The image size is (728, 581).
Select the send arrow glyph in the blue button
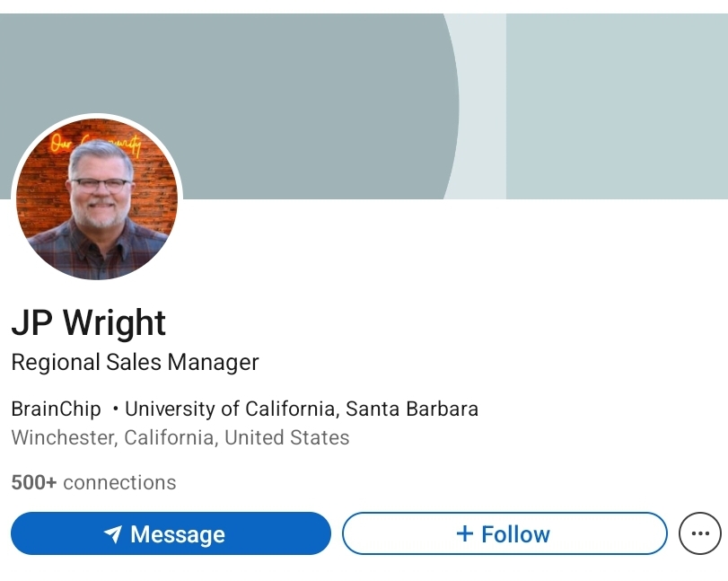112,533
